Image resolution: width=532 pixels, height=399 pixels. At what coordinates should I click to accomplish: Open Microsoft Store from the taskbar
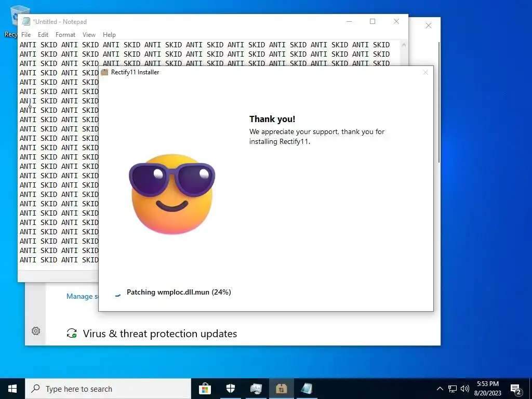pos(205,389)
